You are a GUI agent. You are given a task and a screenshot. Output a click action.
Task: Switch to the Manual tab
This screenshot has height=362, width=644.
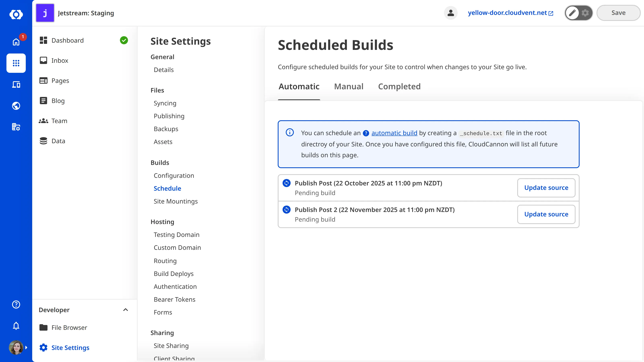(x=349, y=86)
